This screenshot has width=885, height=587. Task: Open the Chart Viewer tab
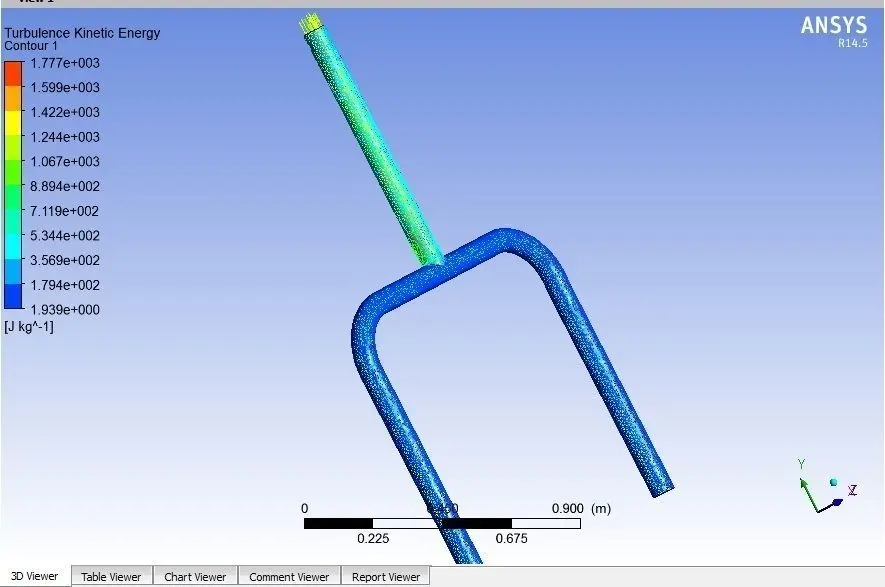point(195,577)
